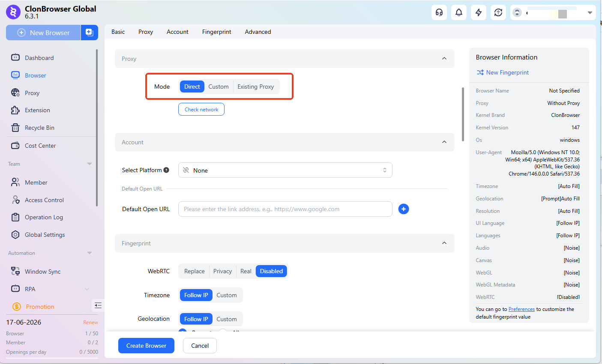Set Geolocation to Follow IP

point(196,319)
